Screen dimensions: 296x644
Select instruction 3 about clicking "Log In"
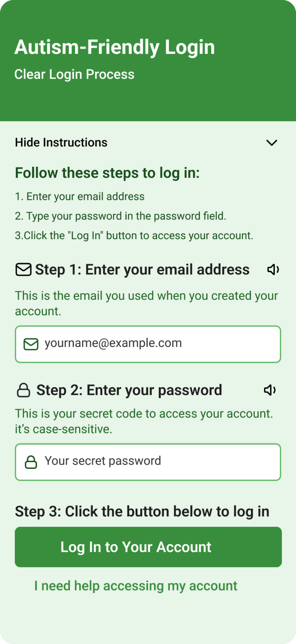(134, 235)
